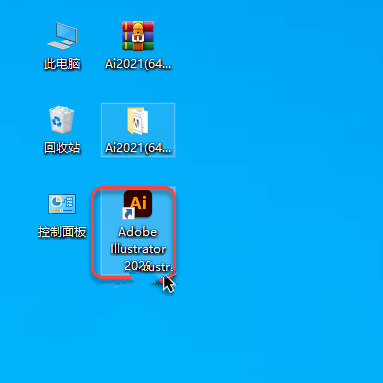The width and height of the screenshot is (383, 383).
Task: Click the archive's Ai2021(64... file name
Action: [138, 64]
